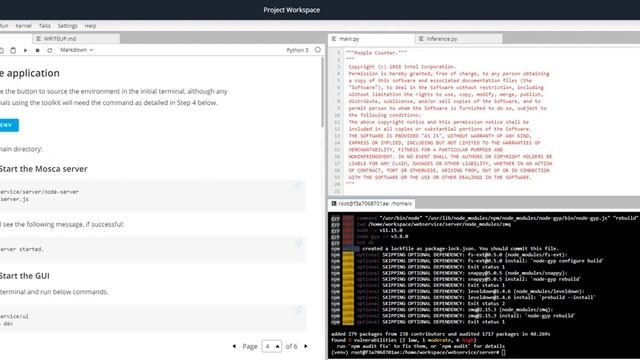Click the terminal tab icon
This screenshot has height=360, width=640.
click(x=334, y=203)
